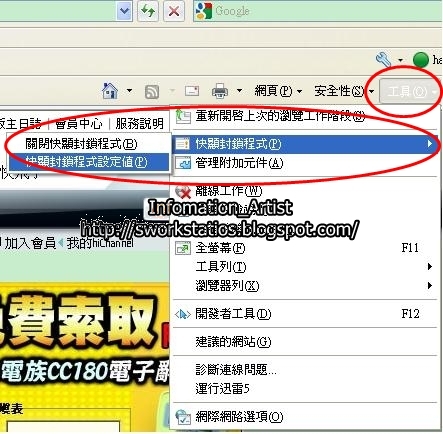The image size is (443, 434).
Task: Click the wrench settings icon
Action: [383, 60]
